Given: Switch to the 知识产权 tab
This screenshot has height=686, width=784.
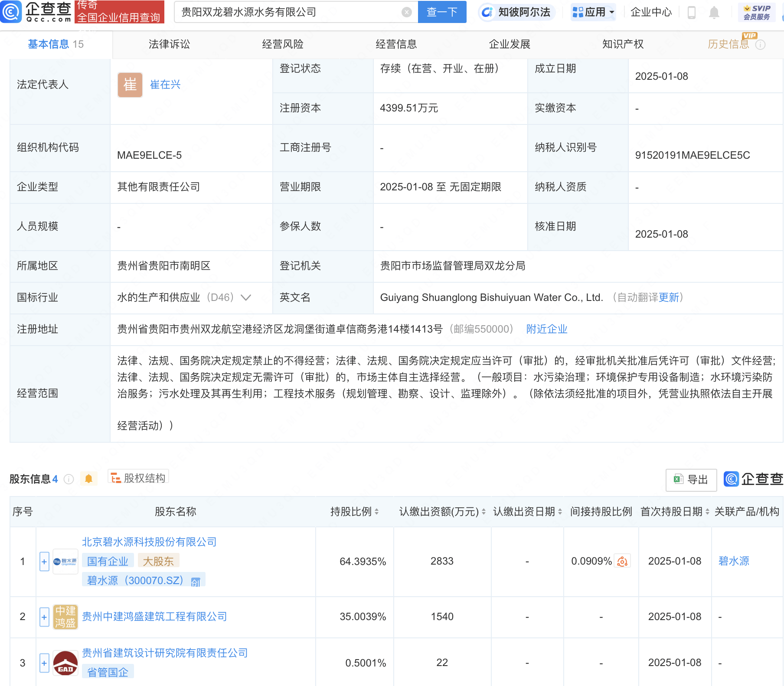Looking at the screenshot, I should [623, 44].
